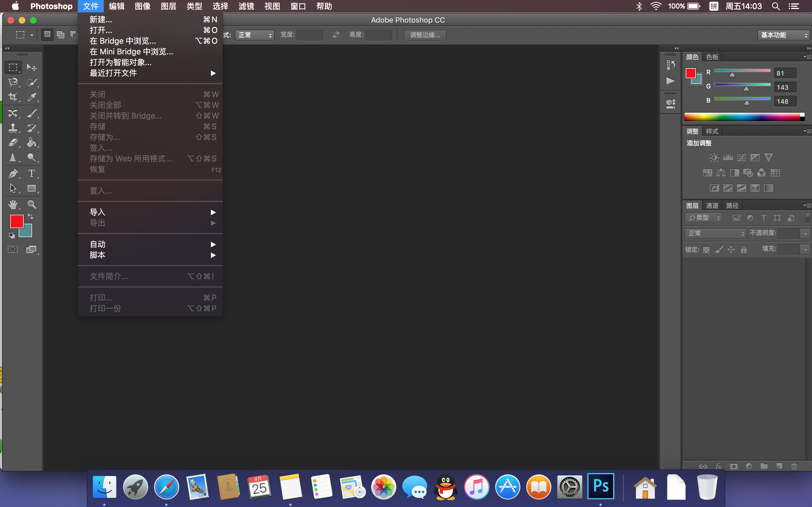Open the 基本功能 workspace dropdown

click(784, 35)
